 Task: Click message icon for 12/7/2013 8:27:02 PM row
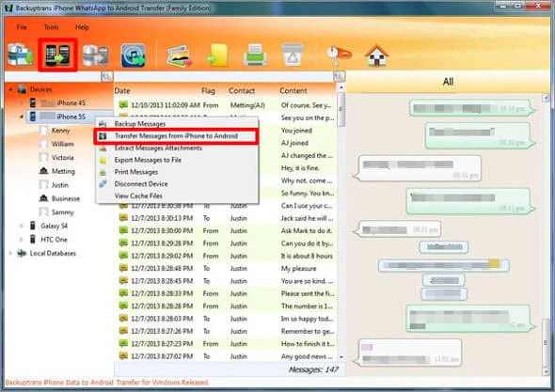[x=123, y=356]
